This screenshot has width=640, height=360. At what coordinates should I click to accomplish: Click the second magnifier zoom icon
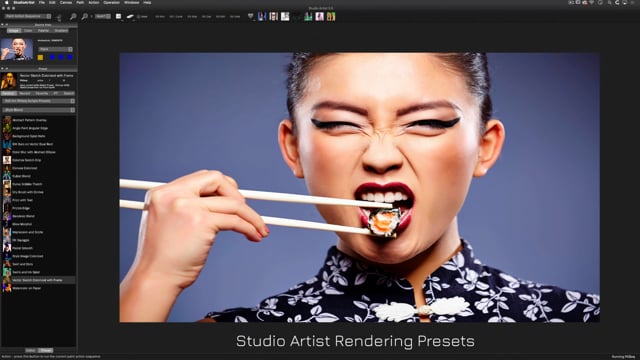[x=84, y=16]
